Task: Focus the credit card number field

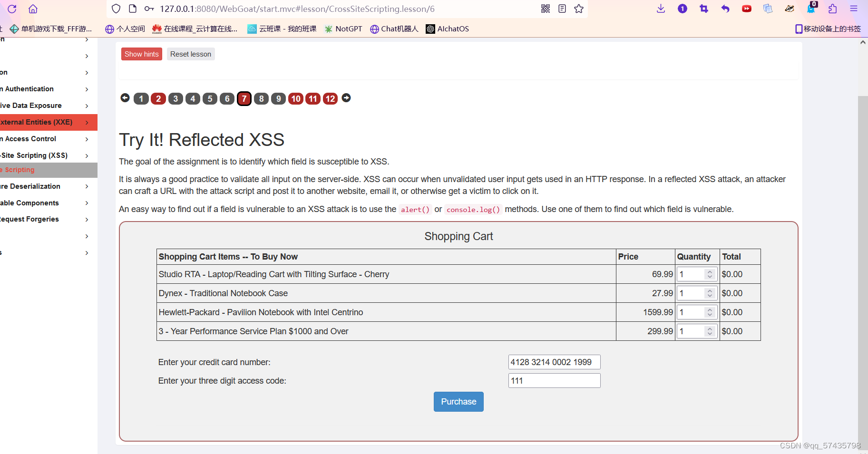Action: click(555, 362)
